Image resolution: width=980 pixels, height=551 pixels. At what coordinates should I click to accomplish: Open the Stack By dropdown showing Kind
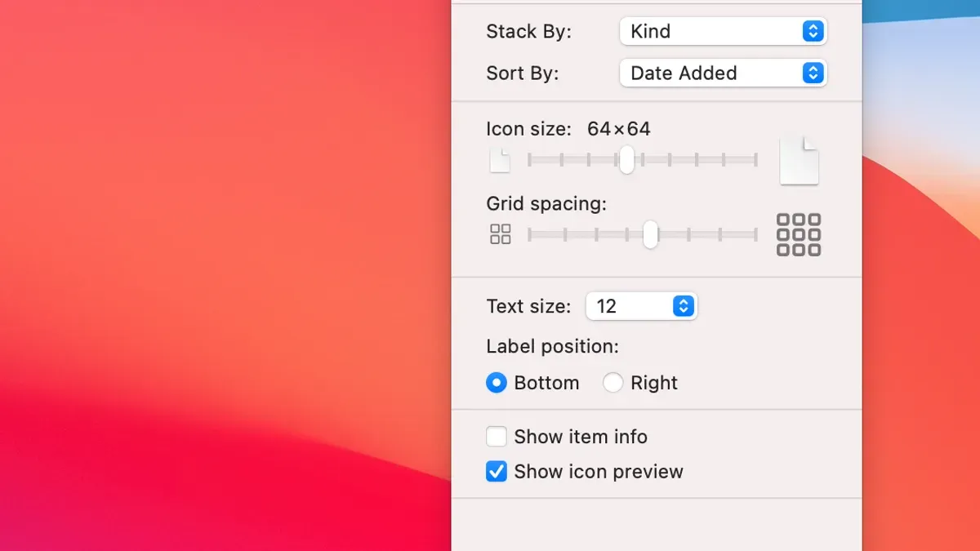click(x=723, y=31)
